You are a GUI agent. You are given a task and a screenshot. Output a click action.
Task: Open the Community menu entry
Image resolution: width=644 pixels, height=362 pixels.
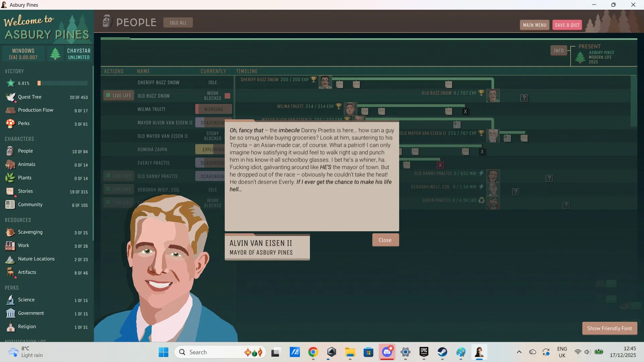30,204
